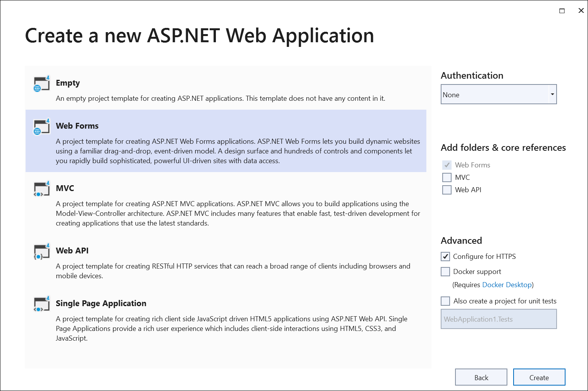Choose the MVC template title

click(65, 188)
